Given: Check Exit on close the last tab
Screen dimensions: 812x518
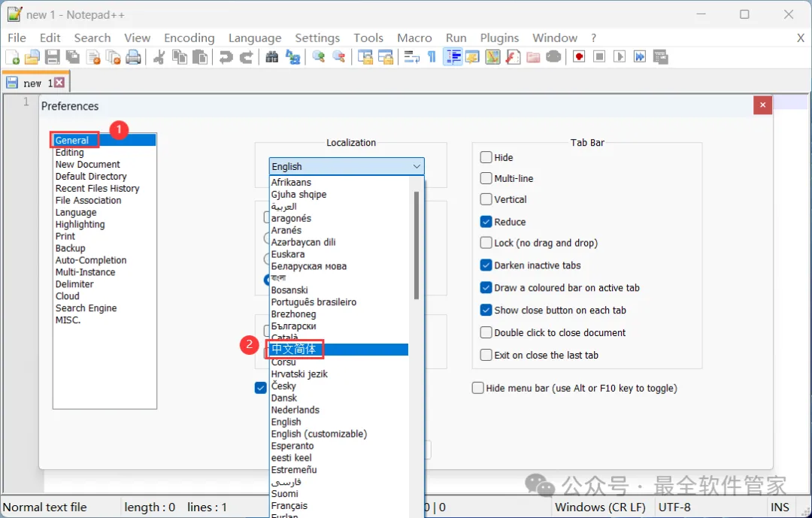Looking at the screenshot, I should click(x=486, y=355).
